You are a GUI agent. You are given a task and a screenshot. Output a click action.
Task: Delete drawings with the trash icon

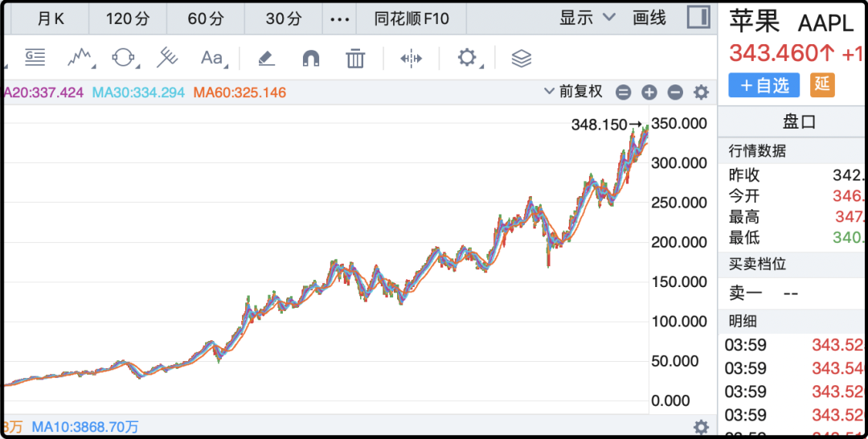(355, 58)
